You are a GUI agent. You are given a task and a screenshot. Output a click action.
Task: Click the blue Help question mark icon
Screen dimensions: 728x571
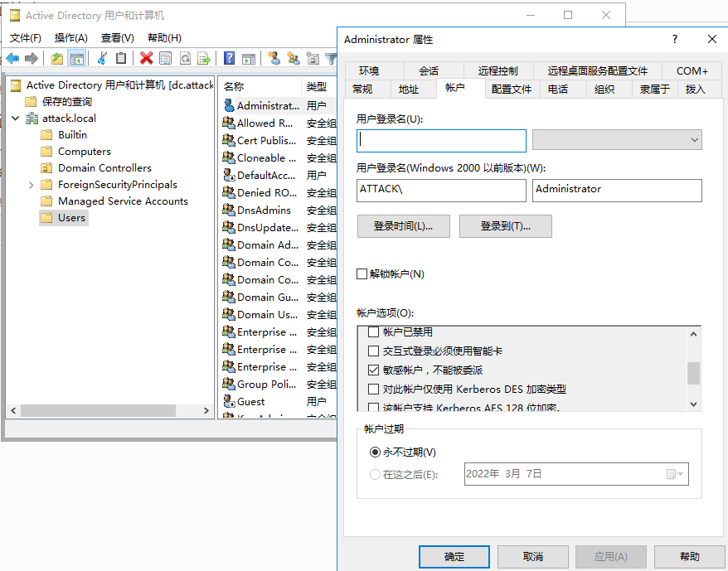tap(229, 58)
